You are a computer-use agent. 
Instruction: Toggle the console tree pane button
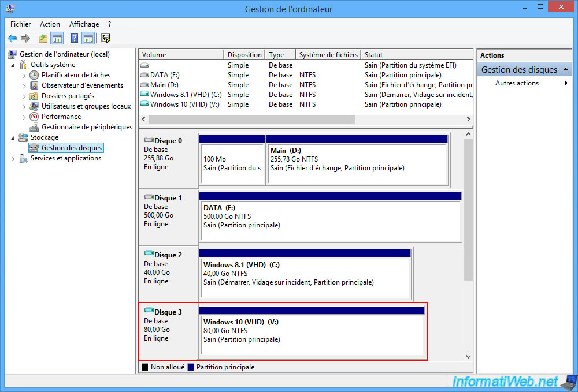pyautogui.click(x=57, y=39)
